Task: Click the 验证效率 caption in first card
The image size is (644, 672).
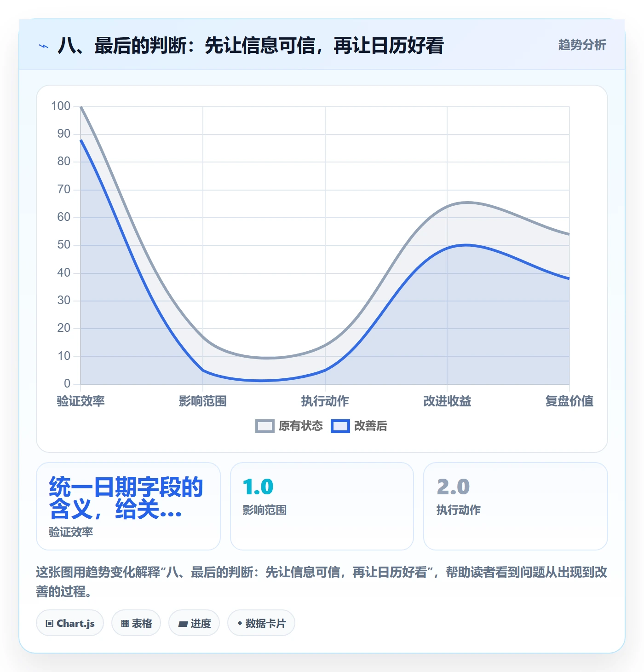Action: point(71,532)
